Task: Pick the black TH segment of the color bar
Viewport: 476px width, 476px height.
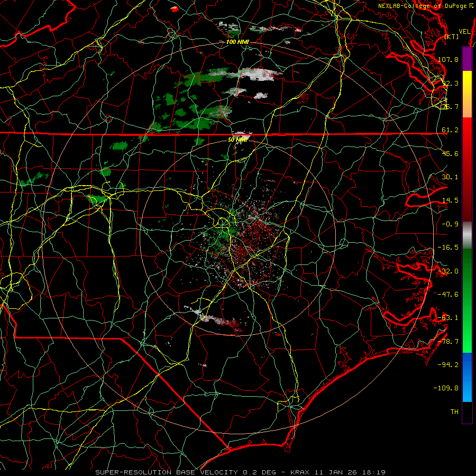Action: click(467, 412)
